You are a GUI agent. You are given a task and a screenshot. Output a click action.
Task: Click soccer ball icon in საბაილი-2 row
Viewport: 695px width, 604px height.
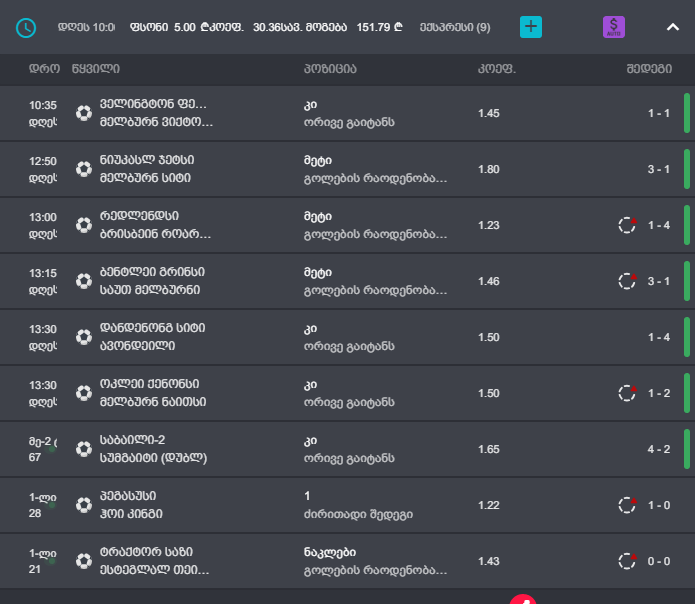pos(84,449)
